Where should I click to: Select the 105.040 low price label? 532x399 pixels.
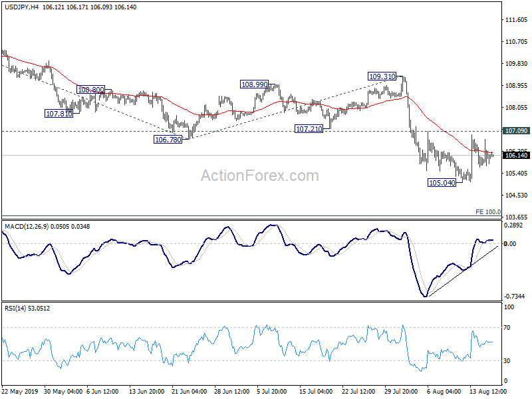click(442, 183)
